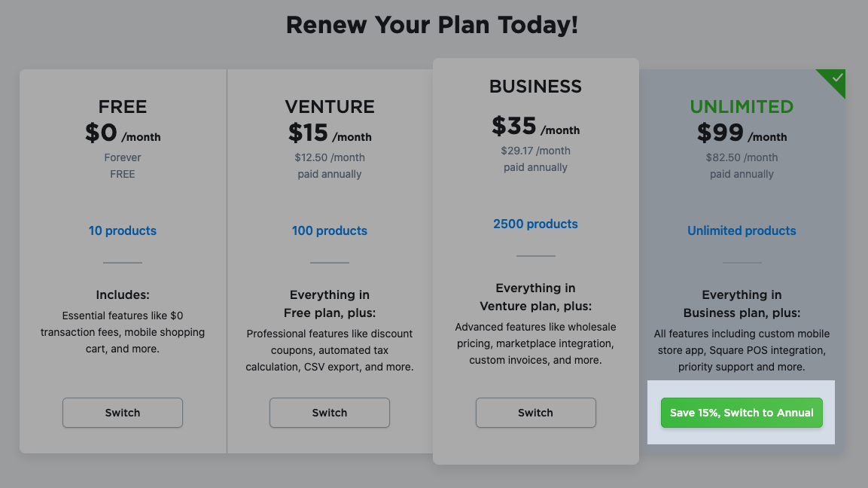View the Unlimited products details
The height and width of the screenshot is (488, 868).
click(742, 230)
